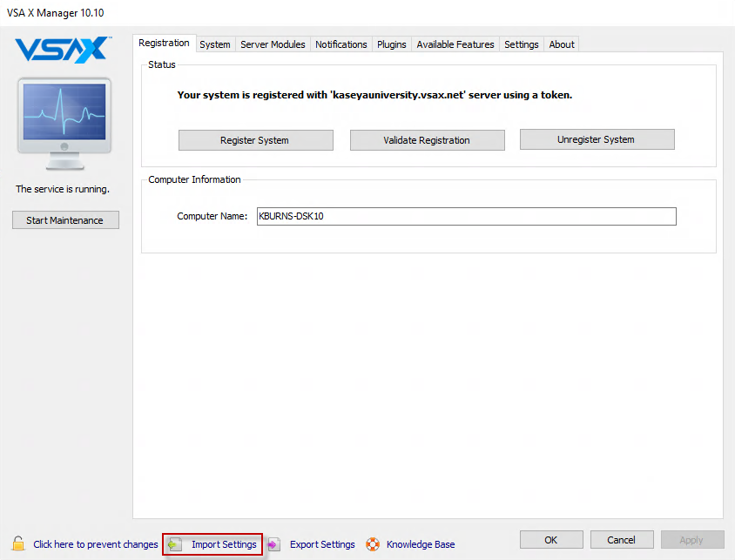This screenshot has height=560, width=735.
Task: Open the System tab
Action: [215, 44]
